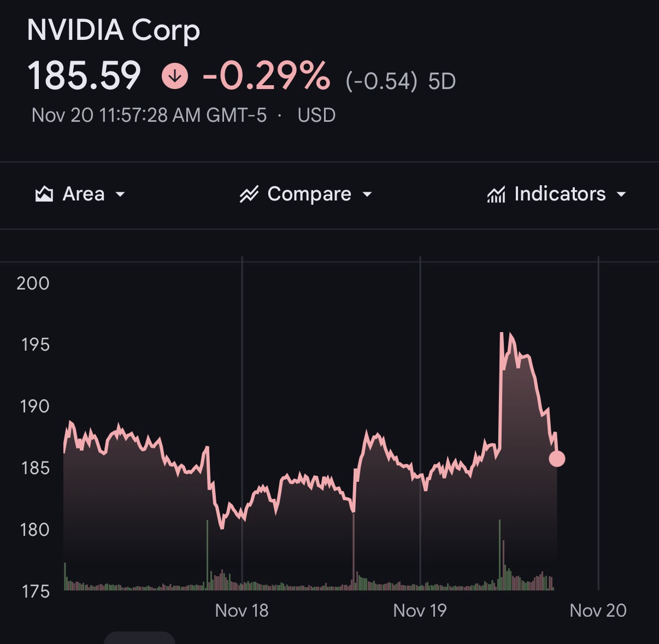The width and height of the screenshot is (659, 644).
Task: Click the USD currency label
Action: click(x=316, y=115)
